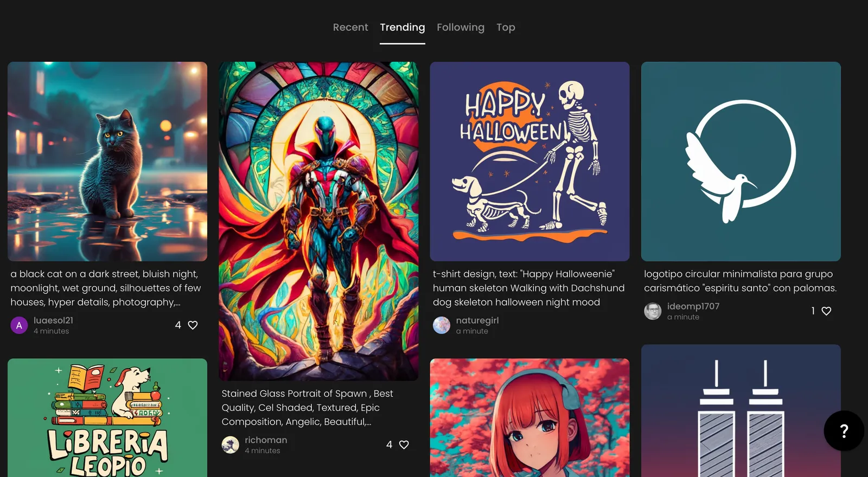This screenshot has height=477, width=868.
Task: Open the twin towers illustration image
Action: click(741, 411)
